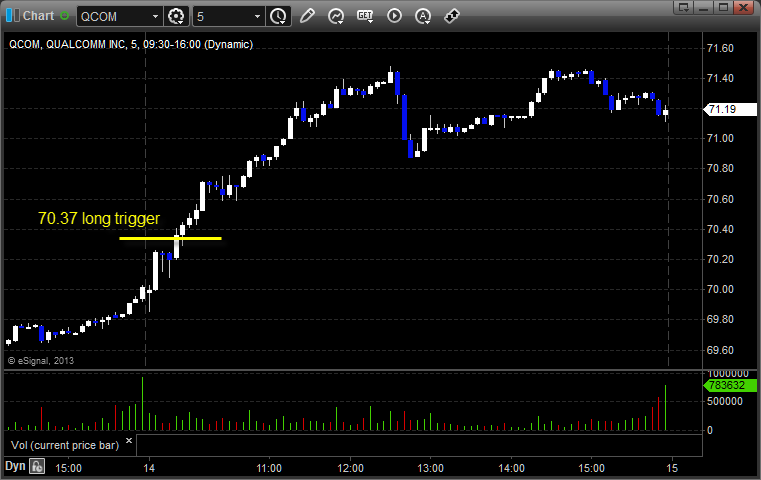The height and width of the screenshot is (480, 761).
Task: Click the Vol (current price bar) label
Action: click(65, 445)
